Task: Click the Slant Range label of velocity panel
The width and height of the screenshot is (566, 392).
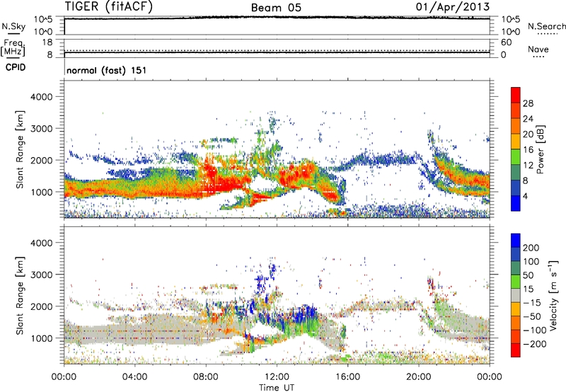Action: pos(20,296)
